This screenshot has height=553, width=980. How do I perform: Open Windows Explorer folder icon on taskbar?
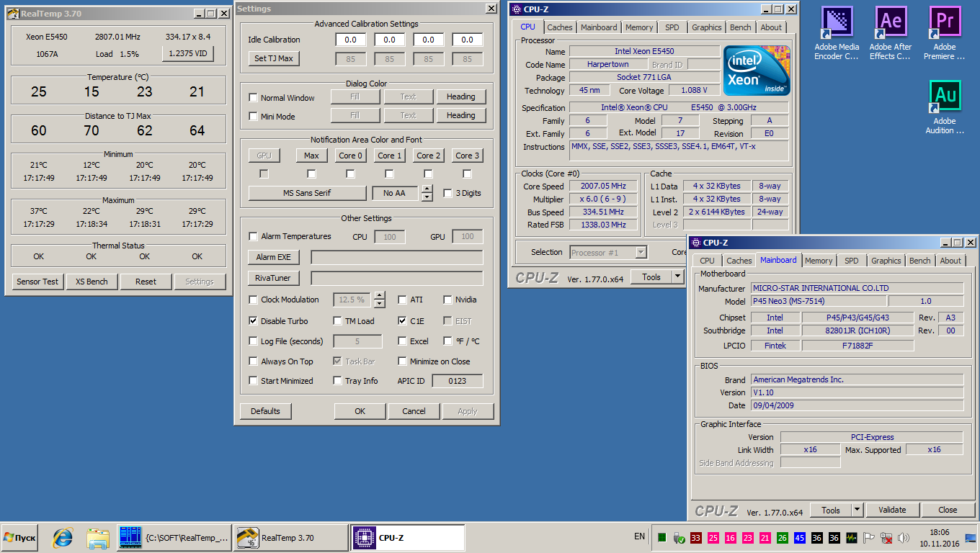tap(97, 538)
